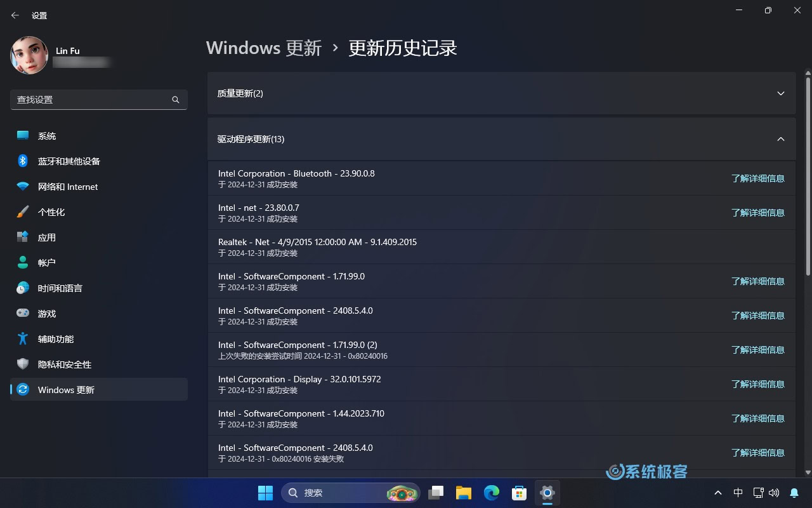Go to 游戏 settings
Viewport: 812px width, 508px height.
99,314
